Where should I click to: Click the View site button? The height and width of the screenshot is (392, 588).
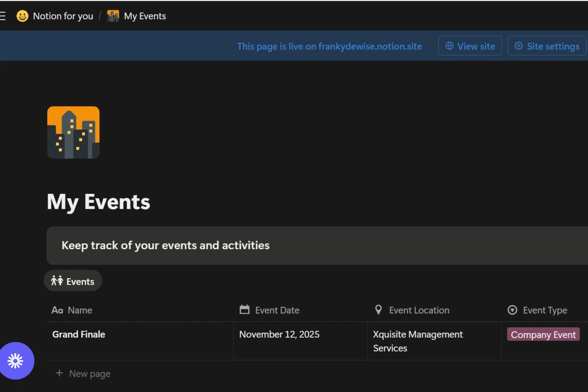click(x=470, y=46)
